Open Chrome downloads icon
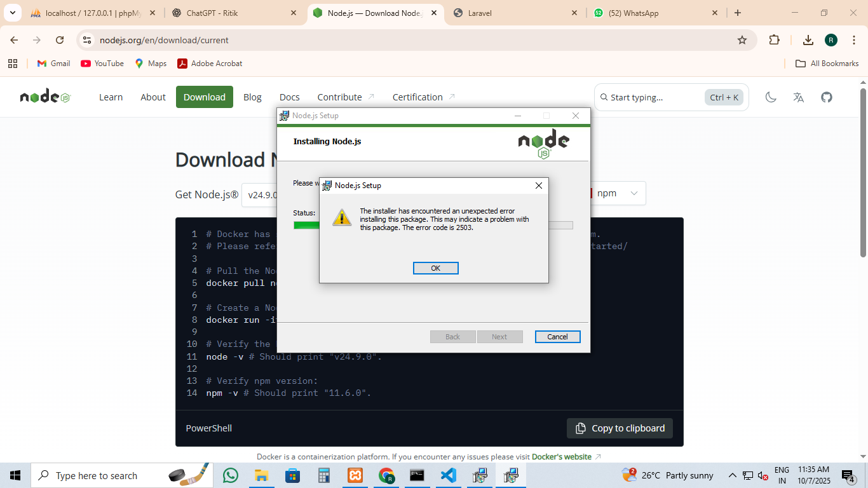Screen dimensions: 868x488 pyautogui.click(x=808, y=40)
